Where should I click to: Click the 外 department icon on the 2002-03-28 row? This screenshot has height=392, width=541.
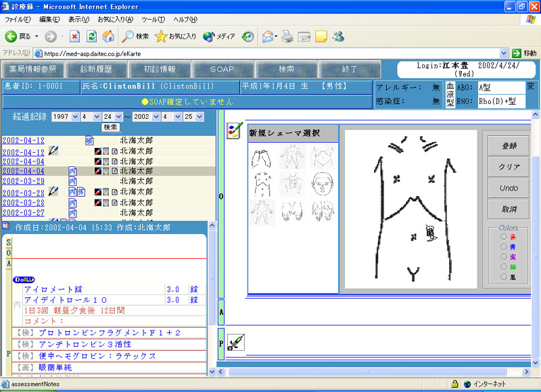coord(80,192)
